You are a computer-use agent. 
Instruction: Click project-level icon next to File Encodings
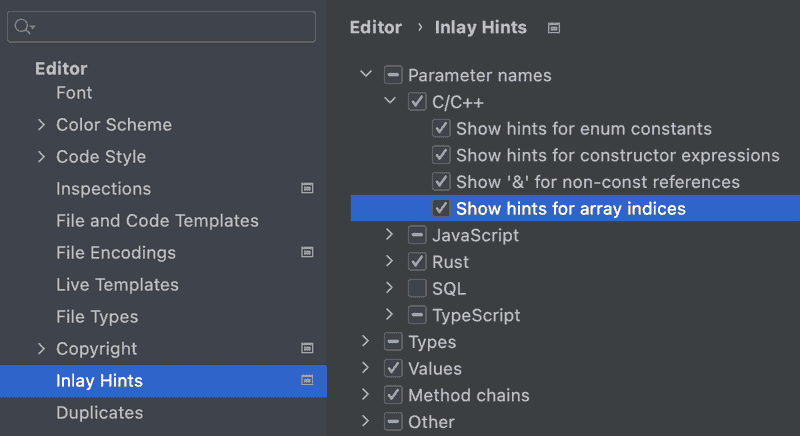coord(307,252)
